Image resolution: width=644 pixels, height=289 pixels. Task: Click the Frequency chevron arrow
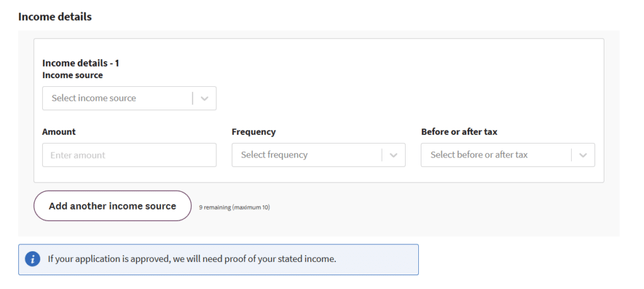coord(394,155)
